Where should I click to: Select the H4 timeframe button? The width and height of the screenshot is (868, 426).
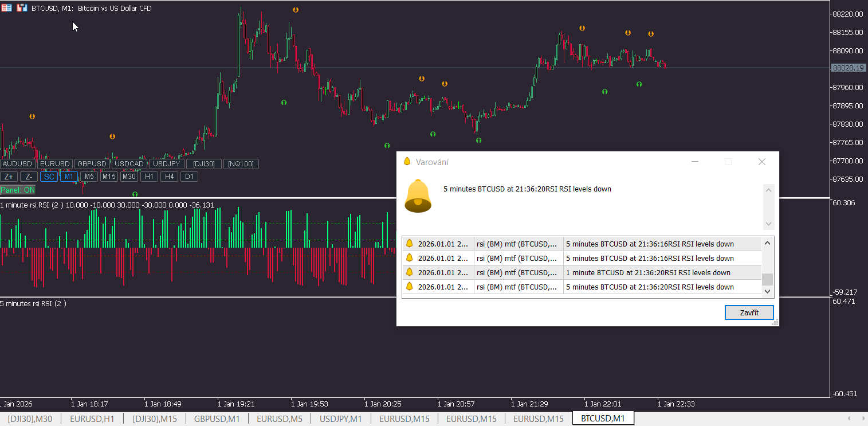pyautogui.click(x=169, y=177)
